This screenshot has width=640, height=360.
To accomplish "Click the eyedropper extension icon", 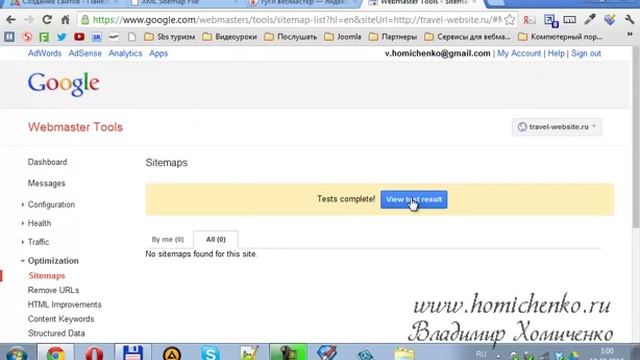I will coord(590,19).
